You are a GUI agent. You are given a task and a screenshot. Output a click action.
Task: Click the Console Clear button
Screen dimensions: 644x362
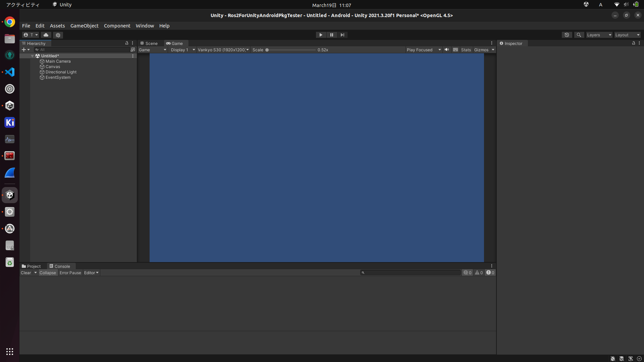26,273
